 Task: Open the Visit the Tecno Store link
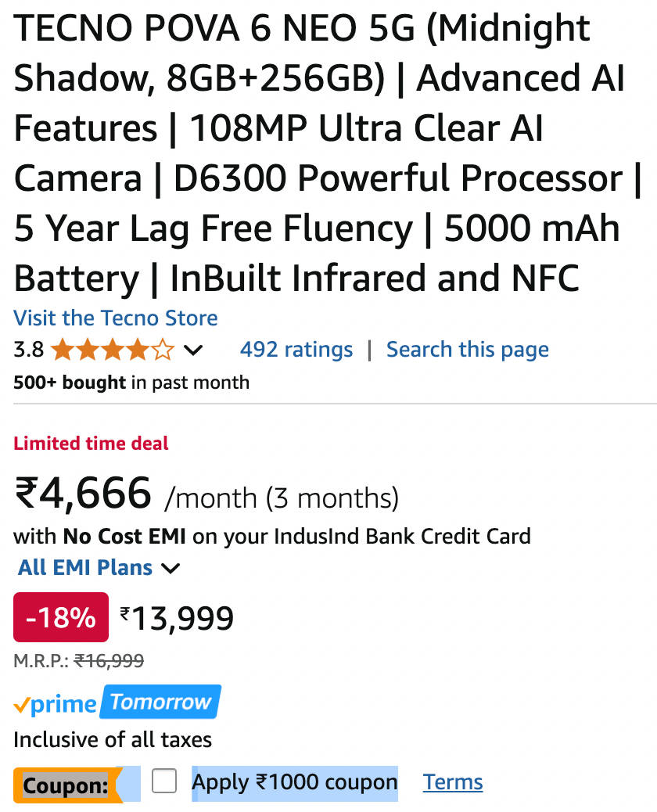[x=116, y=318]
